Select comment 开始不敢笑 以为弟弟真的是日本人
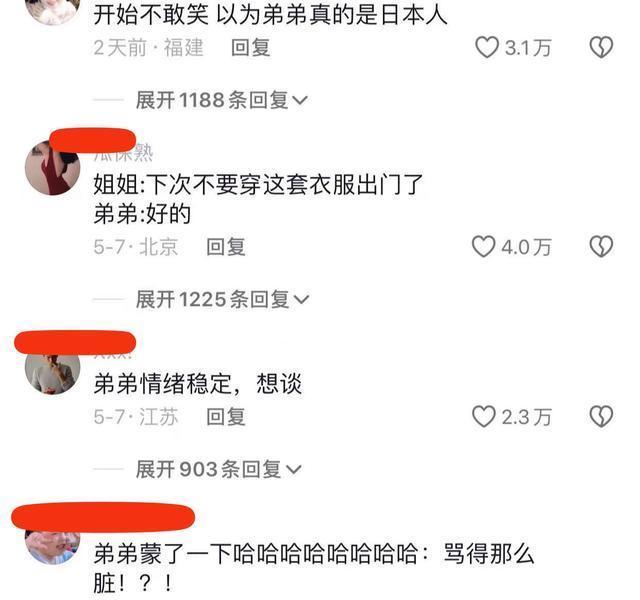This screenshot has height=600, width=640. coord(270,15)
